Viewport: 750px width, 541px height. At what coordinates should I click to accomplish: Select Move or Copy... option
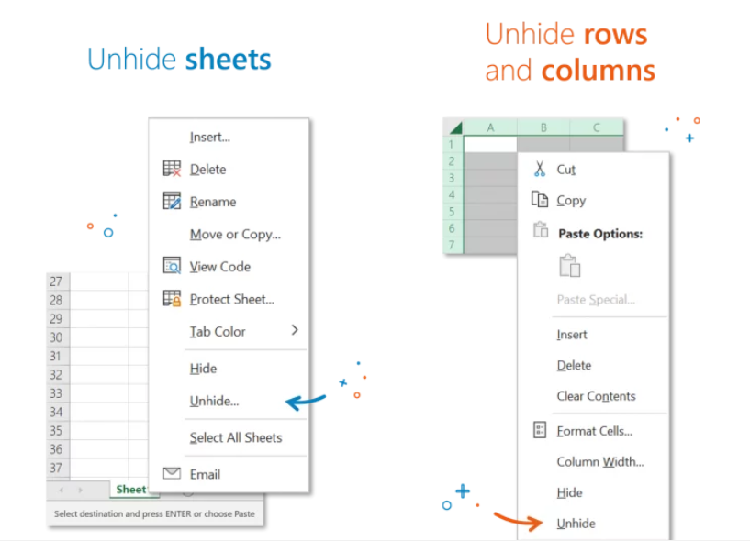point(235,234)
